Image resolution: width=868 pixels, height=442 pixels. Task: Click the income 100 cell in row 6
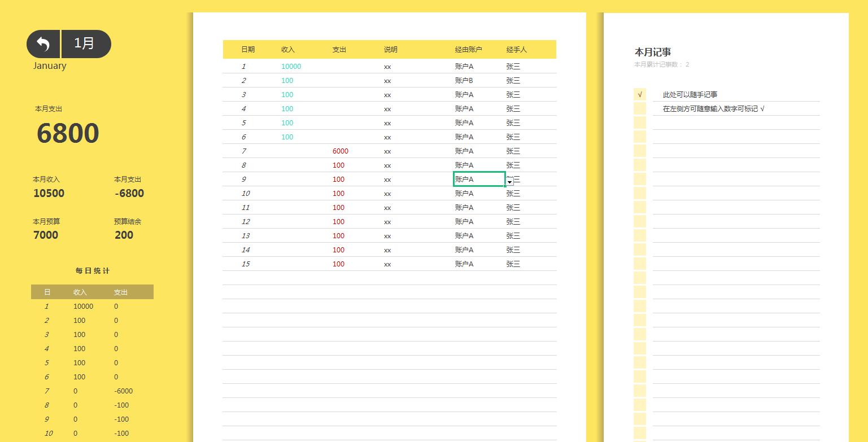point(287,137)
